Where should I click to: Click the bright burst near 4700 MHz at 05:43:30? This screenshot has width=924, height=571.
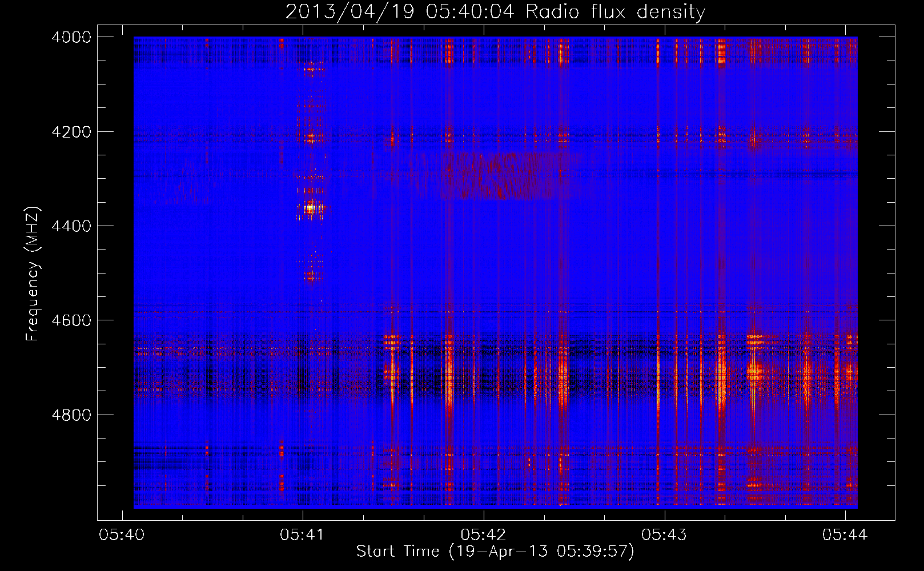[754, 373]
